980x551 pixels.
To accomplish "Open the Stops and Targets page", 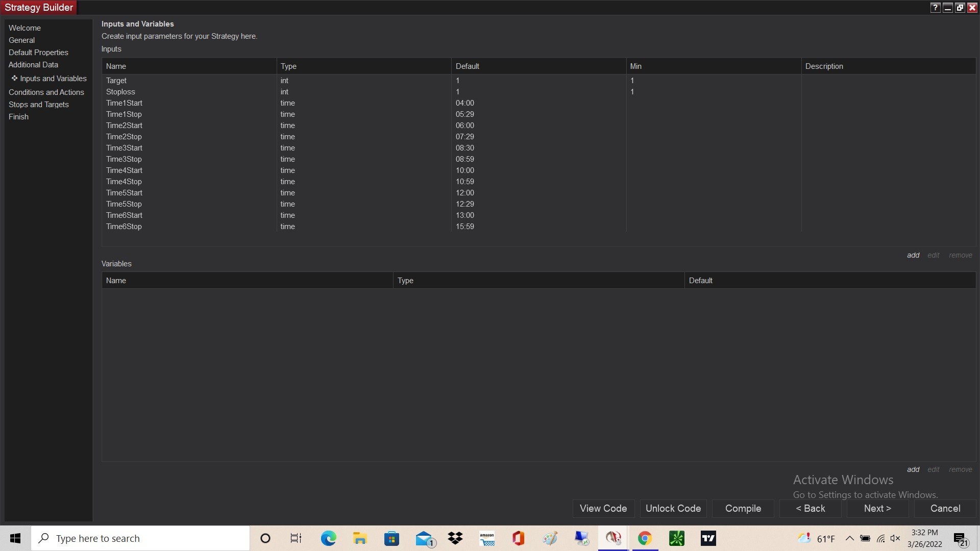I will click(x=38, y=105).
